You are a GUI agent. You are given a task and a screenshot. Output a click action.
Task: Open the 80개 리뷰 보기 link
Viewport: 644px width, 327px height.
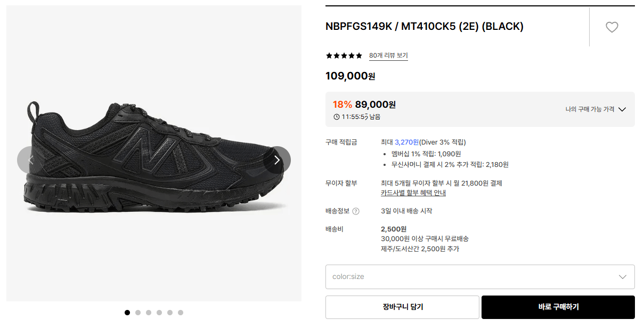coord(388,55)
